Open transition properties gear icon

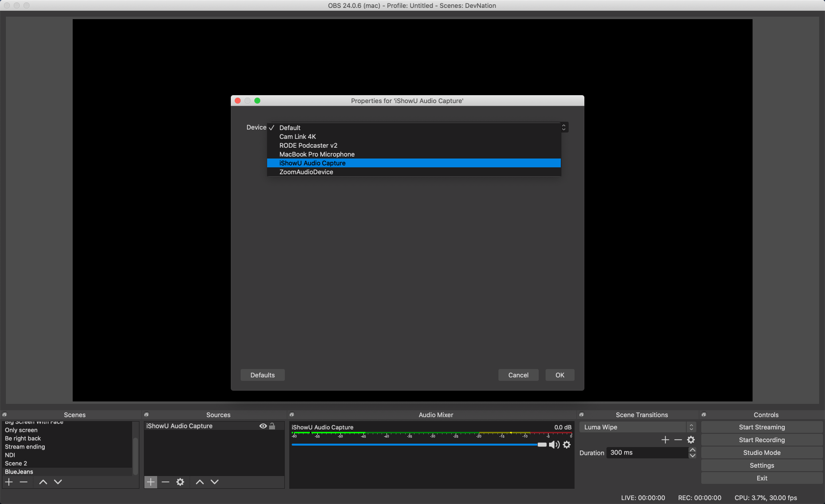click(691, 440)
